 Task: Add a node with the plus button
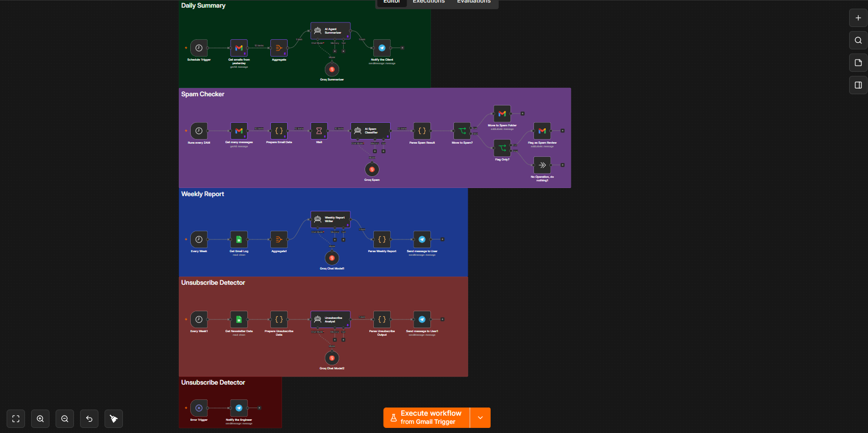click(858, 18)
